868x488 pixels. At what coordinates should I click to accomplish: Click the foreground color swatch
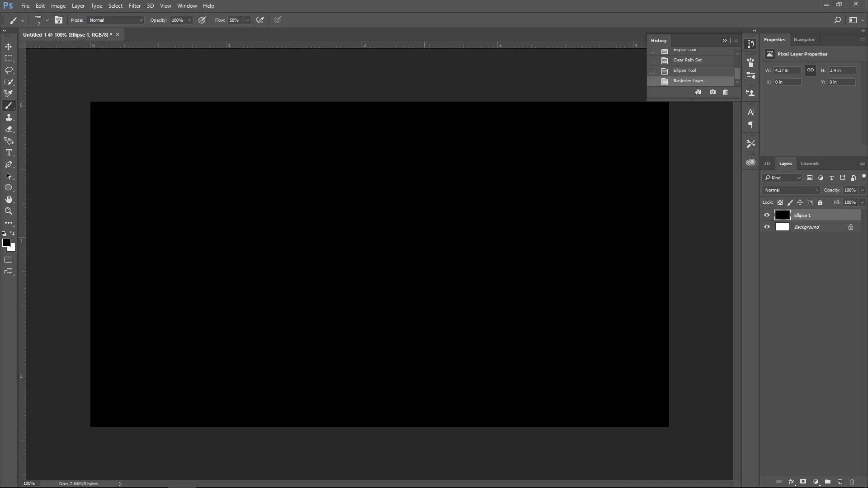(6, 243)
